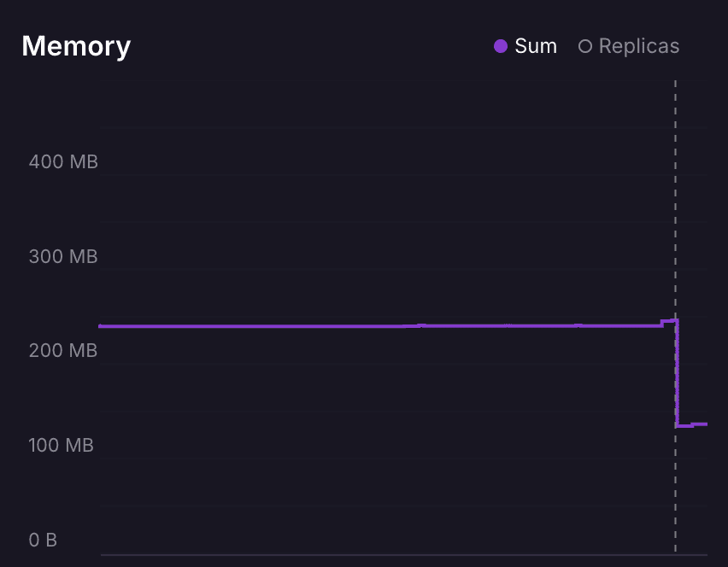Click the 100 MB axis label
This screenshot has width=728, height=567.
click(63, 446)
